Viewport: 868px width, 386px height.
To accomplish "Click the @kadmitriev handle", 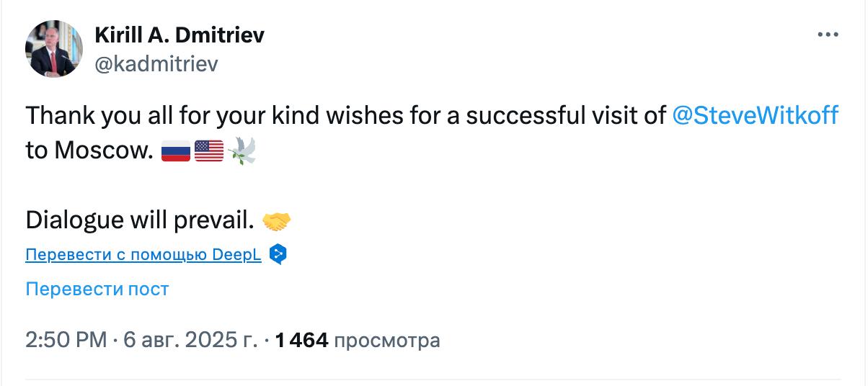I will click(156, 63).
